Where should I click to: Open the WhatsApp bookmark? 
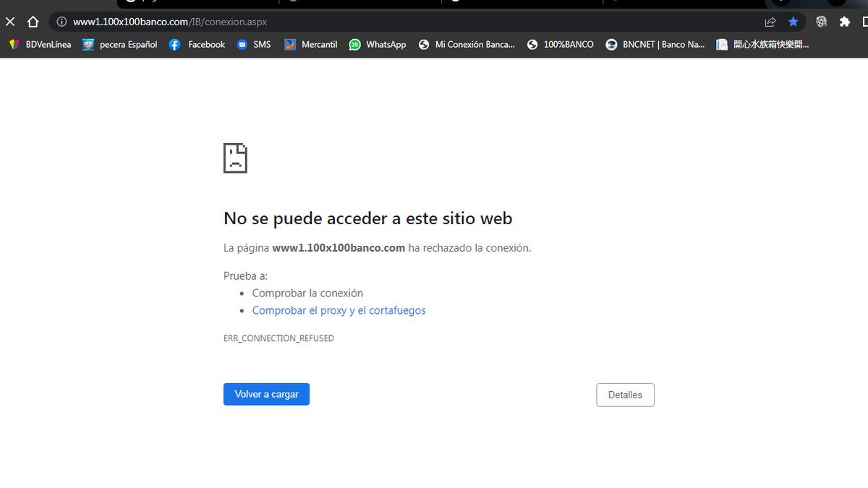(x=378, y=45)
